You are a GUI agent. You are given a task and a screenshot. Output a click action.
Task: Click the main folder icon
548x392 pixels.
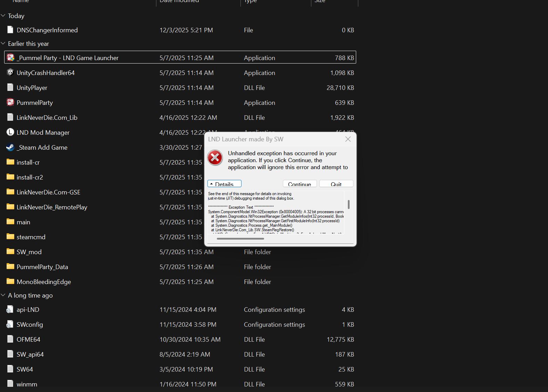pos(10,222)
